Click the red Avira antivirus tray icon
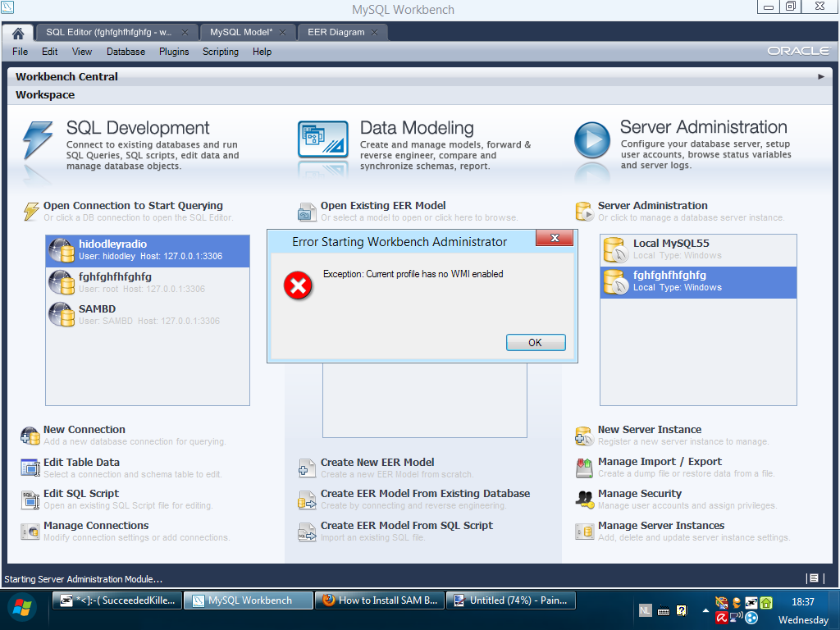This screenshot has height=630, width=840. [x=722, y=618]
